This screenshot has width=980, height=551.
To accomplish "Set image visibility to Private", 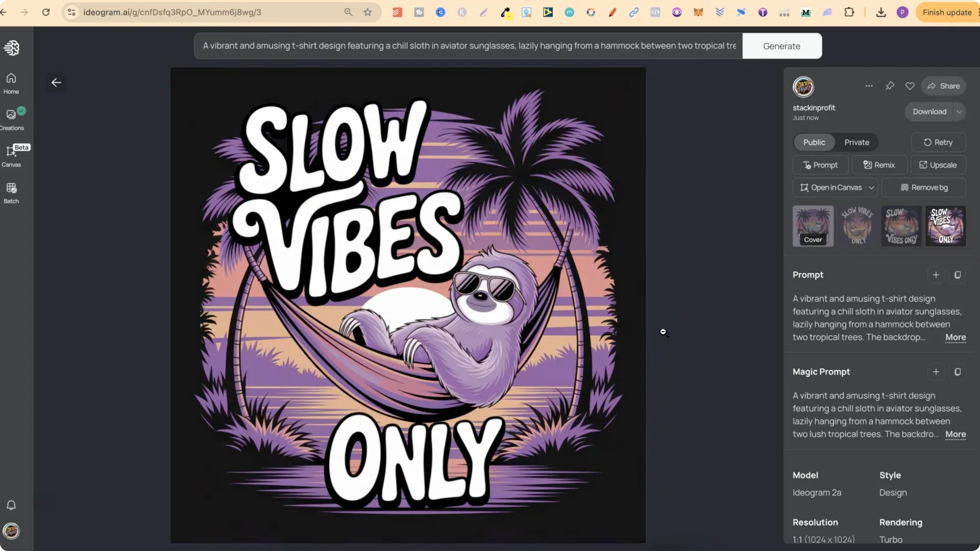I will click(x=856, y=142).
